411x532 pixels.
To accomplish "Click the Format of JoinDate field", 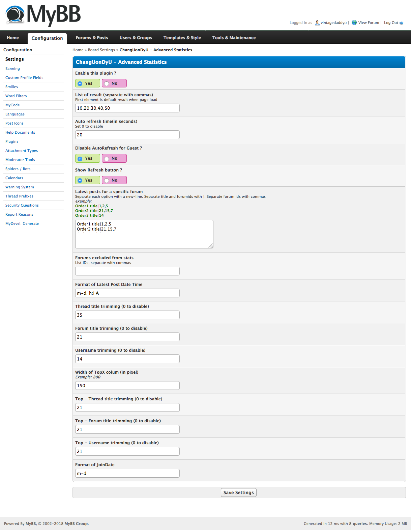I will pos(127,473).
